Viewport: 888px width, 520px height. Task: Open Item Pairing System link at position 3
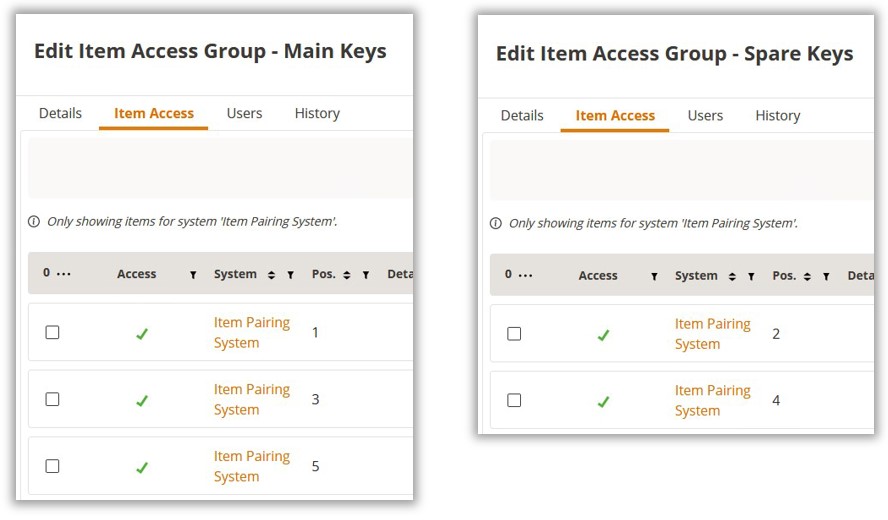(252, 399)
